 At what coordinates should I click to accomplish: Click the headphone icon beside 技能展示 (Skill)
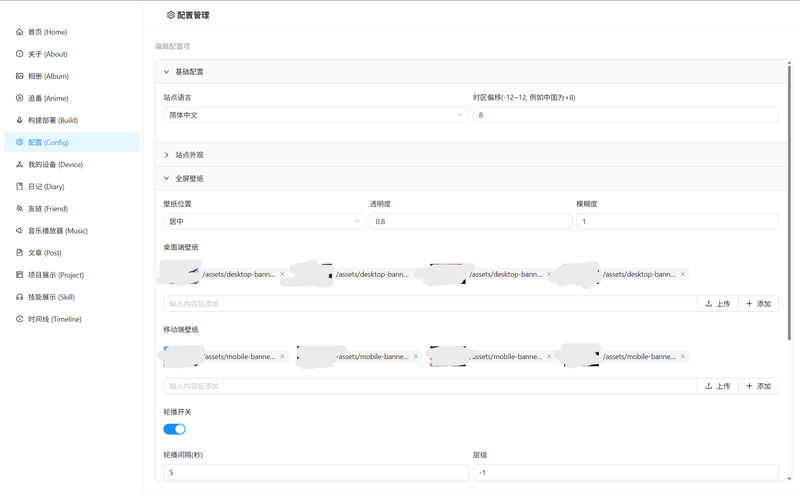click(x=19, y=297)
